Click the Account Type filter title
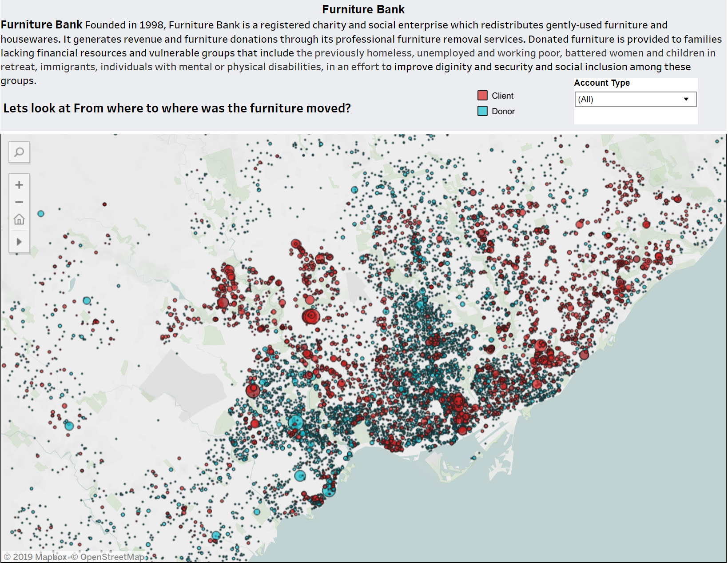This screenshot has height=563, width=728. click(x=602, y=83)
